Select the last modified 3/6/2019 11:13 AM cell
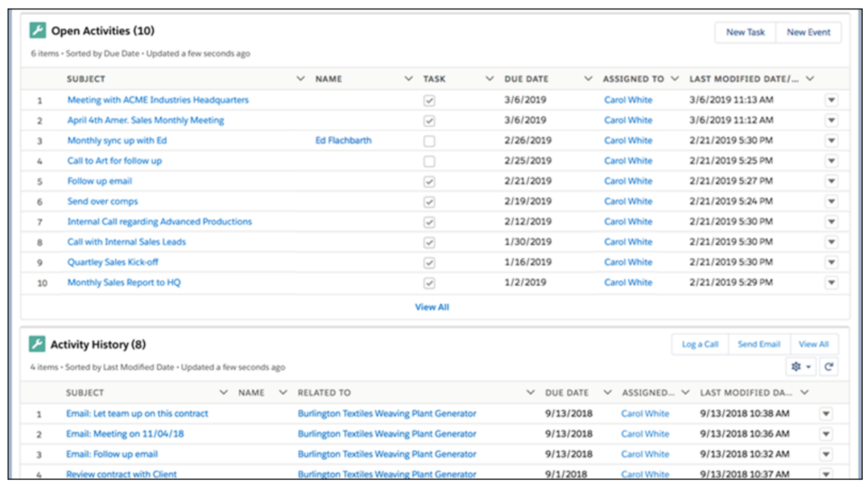Screen dimensions: 868x486 732,100
